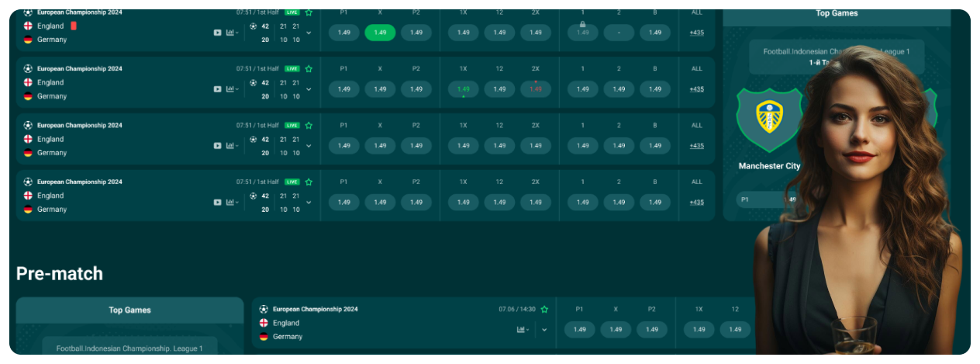
Task: Click the locked odds button in first row
Action: click(x=582, y=32)
